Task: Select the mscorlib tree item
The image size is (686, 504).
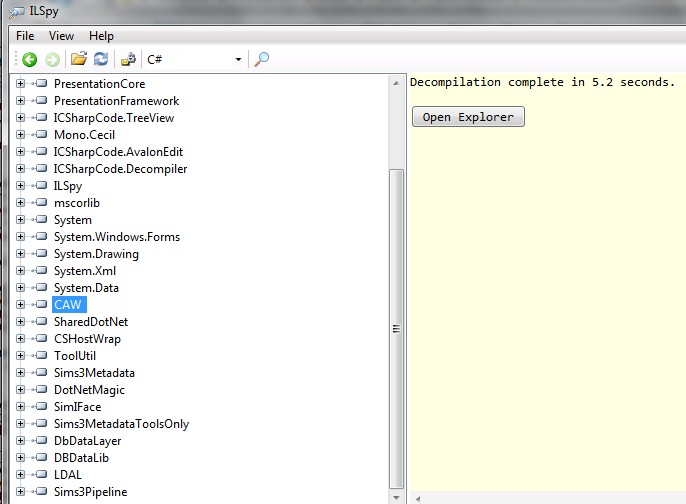Action: [x=77, y=203]
